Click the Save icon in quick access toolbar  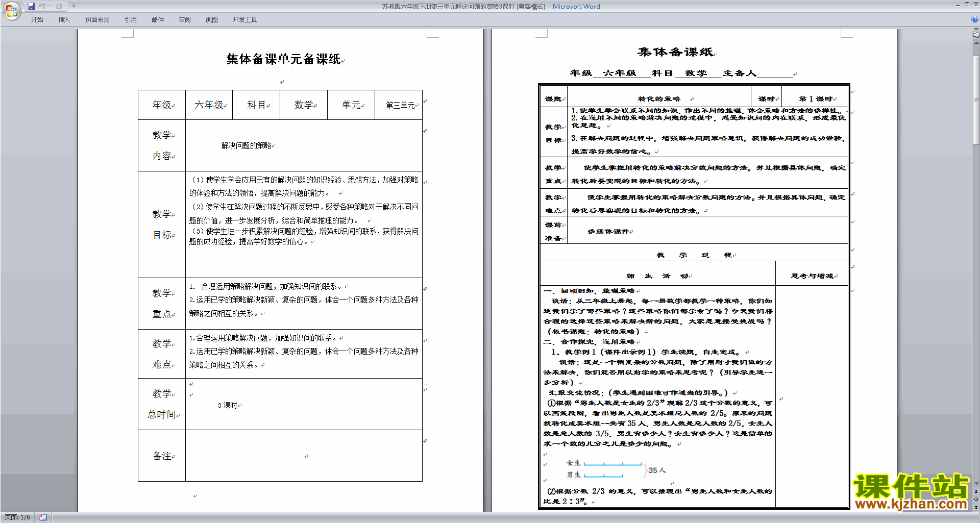pyautogui.click(x=31, y=6)
